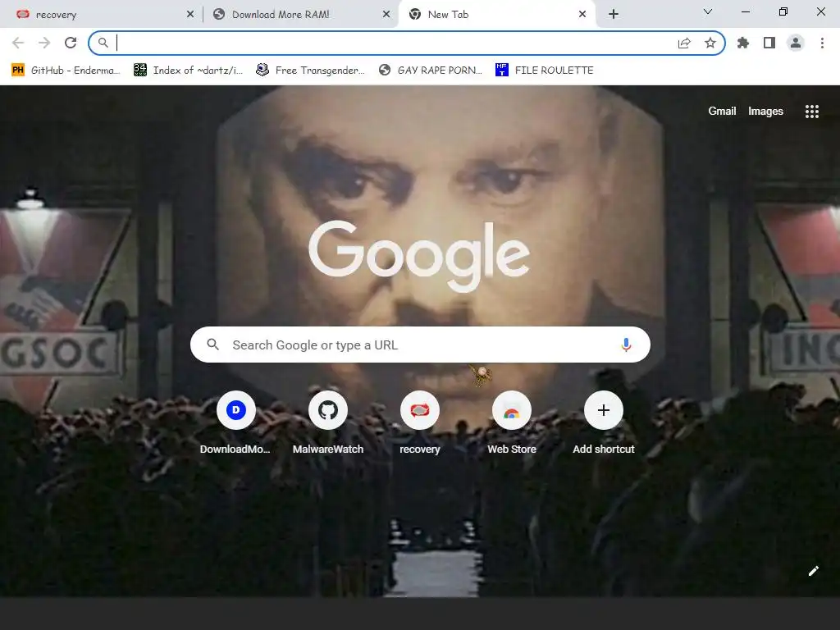The height and width of the screenshot is (630, 840).
Task: Toggle the browser side panel icon
Action: pyautogui.click(x=769, y=43)
